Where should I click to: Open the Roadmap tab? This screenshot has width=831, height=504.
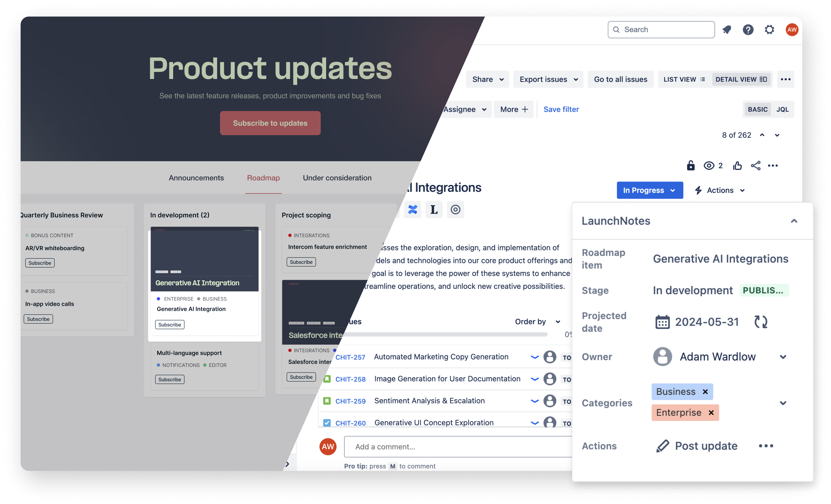tap(264, 178)
